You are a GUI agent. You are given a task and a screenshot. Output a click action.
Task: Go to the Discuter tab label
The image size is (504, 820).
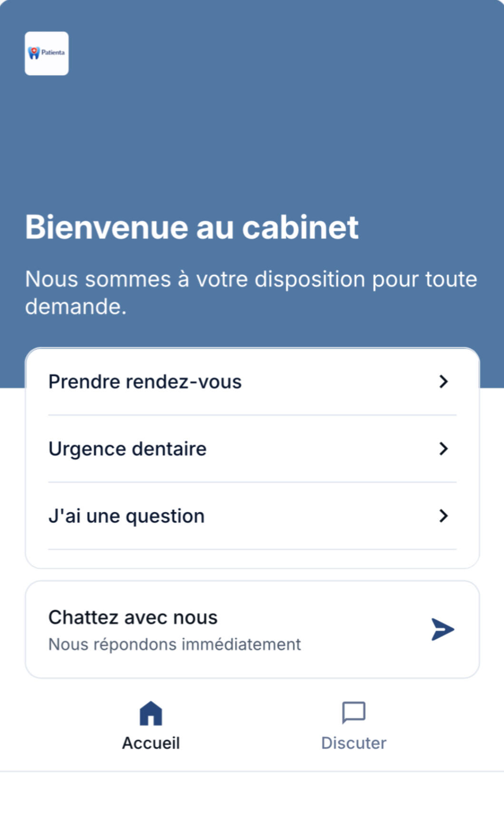click(x=354, y=743)
